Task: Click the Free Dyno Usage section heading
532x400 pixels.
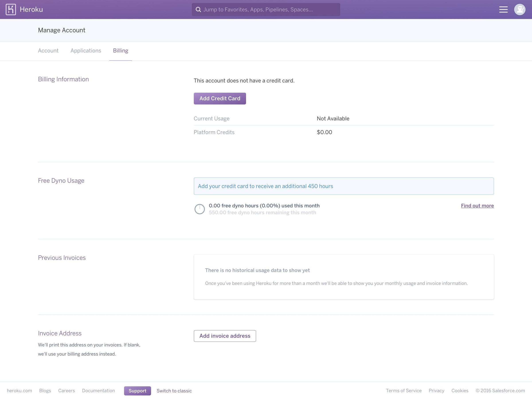Action: click(61, 181)
